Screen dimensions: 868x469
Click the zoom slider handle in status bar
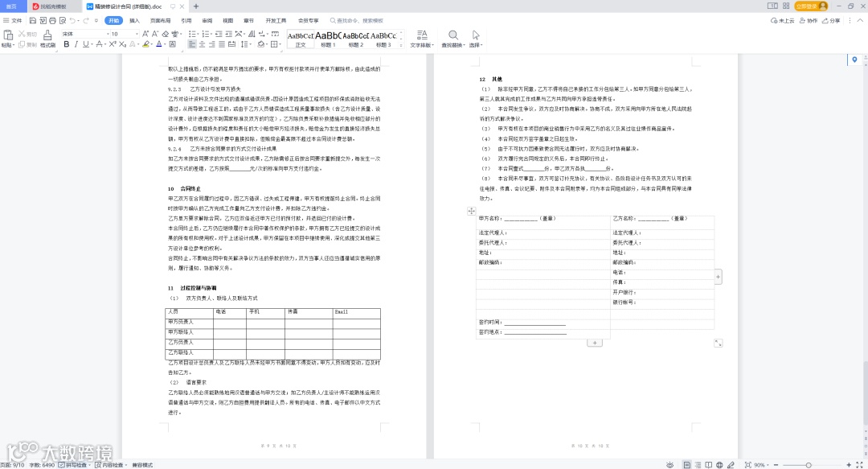(x=809, y=464)
